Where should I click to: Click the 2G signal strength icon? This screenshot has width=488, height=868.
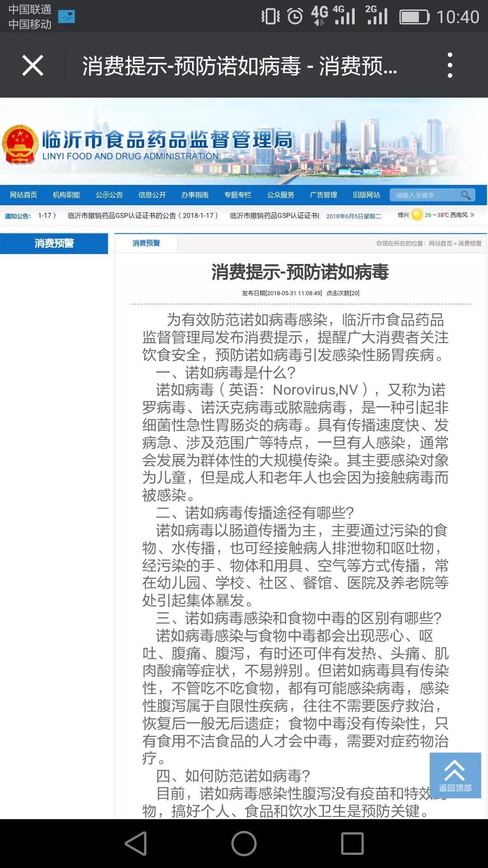click(x=376, y=15)
